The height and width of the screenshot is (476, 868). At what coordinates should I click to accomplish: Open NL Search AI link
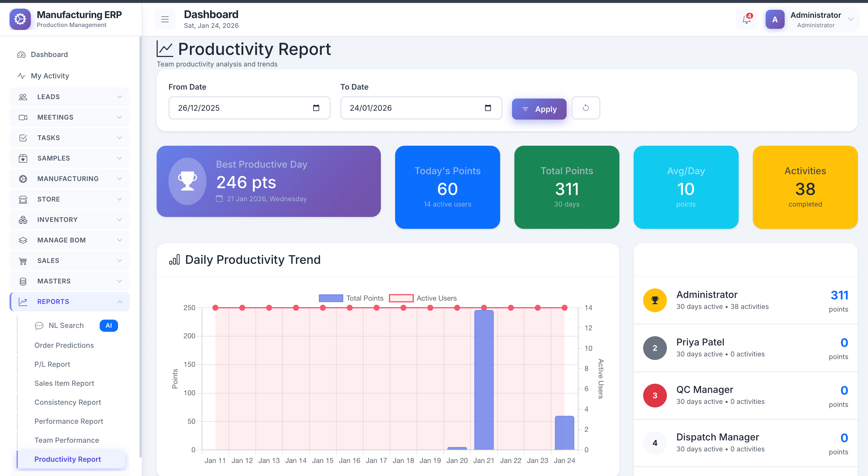66,325
